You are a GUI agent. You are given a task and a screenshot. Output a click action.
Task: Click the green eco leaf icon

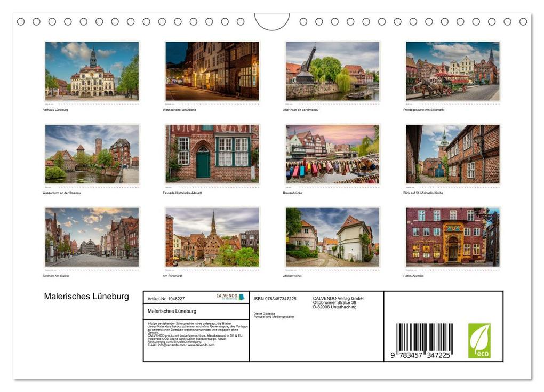[x=479, y=341]
